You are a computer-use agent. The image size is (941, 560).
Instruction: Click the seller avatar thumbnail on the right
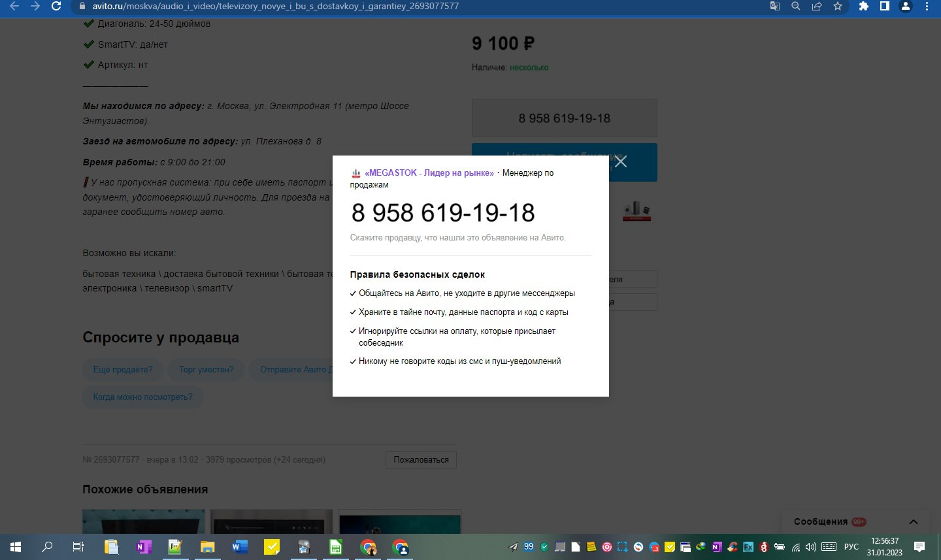pos(636,210)
